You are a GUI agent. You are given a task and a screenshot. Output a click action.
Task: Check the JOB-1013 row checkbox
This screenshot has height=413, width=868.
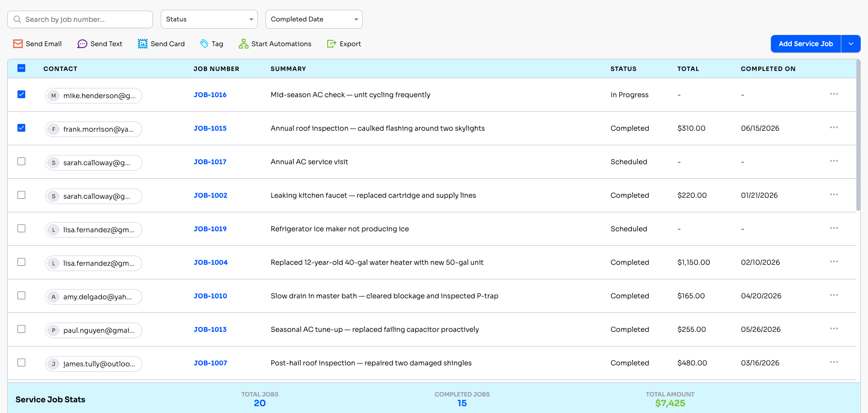click(21, 329)
